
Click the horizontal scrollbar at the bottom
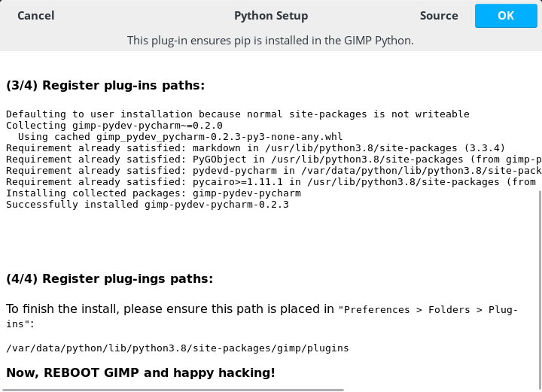[173, 390]
